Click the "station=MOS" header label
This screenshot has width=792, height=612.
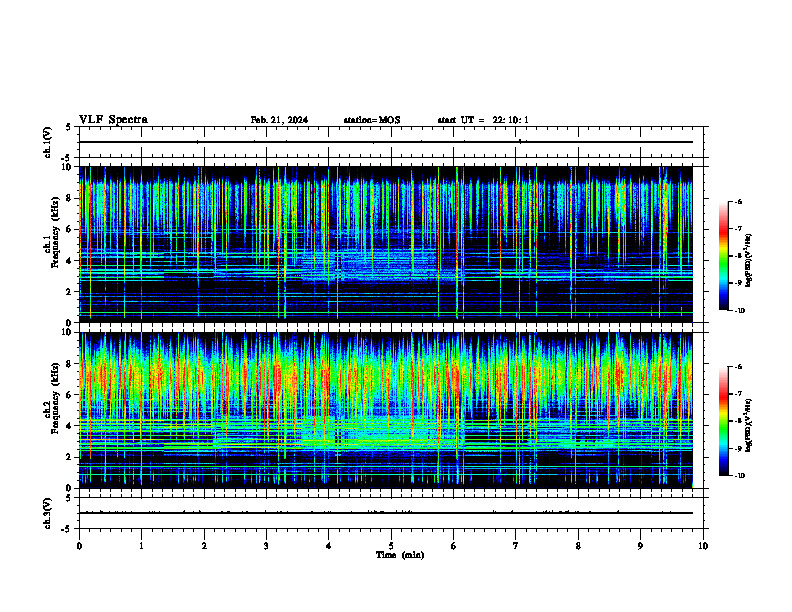(x=372, y=120)
